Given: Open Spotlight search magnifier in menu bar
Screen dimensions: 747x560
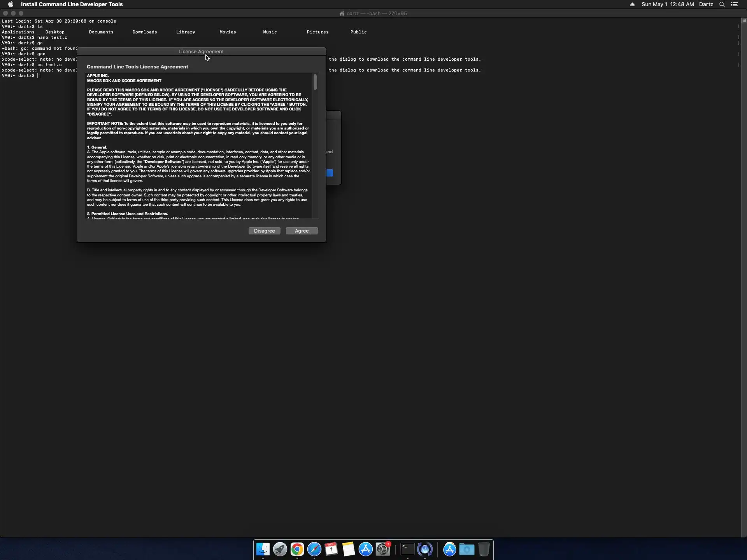Looking at the screenshot, I should 722,4.
